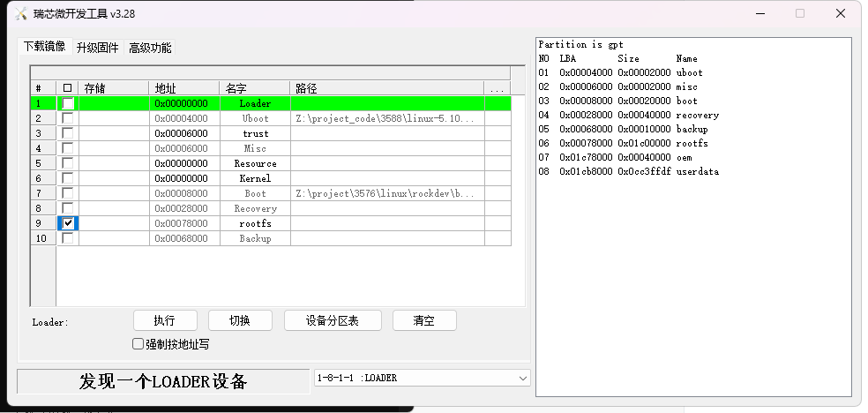868x413 pixels.
Task: Select row number 10 in table
Action: (x=42, y=238)
